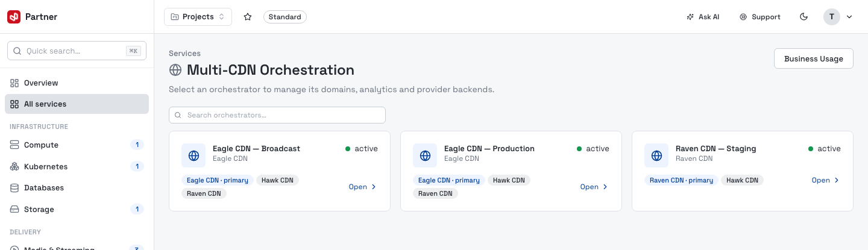Click the Kubernetes count badge
The image size is (868, 250).
pos(137,166)
